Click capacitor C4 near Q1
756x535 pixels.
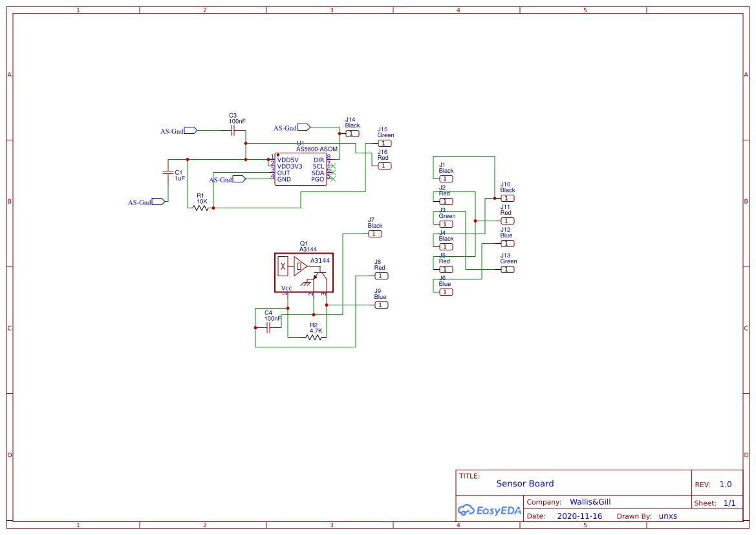point(268,327)
